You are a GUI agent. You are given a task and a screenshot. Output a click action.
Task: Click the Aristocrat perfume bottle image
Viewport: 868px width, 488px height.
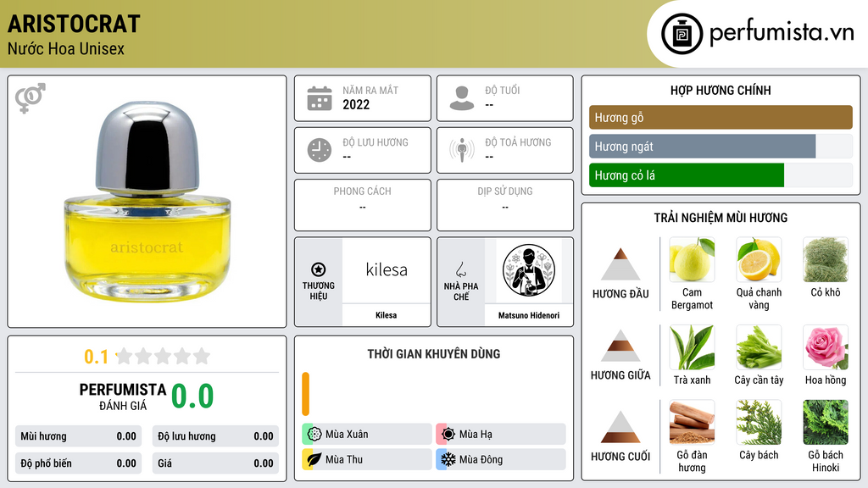(x=147, y=202)
